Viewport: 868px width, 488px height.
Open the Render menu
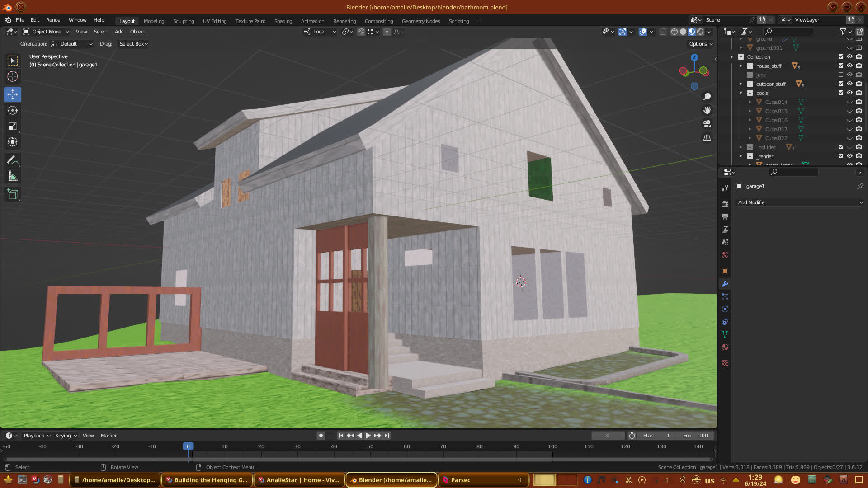click(x=54, y=20)
